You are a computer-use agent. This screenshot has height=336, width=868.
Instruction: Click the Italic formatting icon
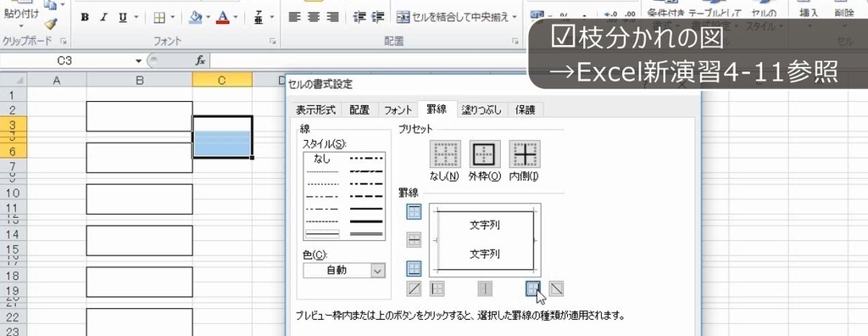pos(103,18)
